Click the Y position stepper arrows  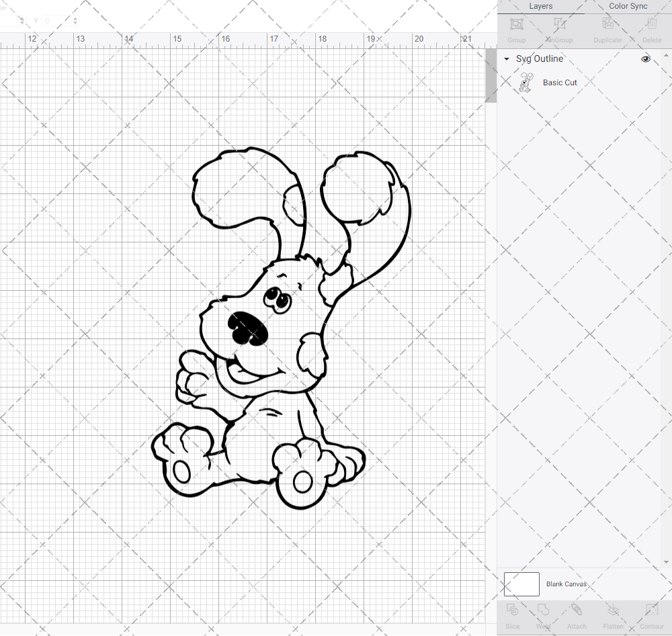(75, 21)
